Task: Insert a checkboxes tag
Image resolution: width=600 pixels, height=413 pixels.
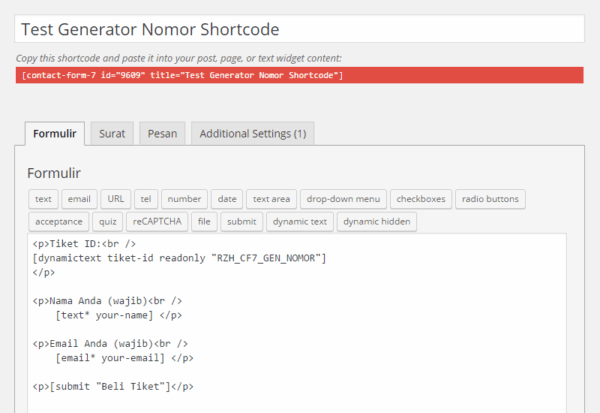Action: click(421, 199)
